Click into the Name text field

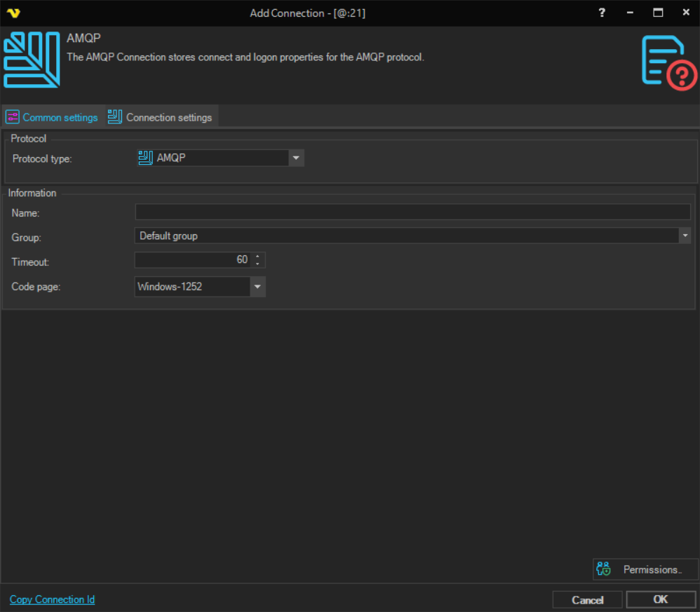[412, 212]
